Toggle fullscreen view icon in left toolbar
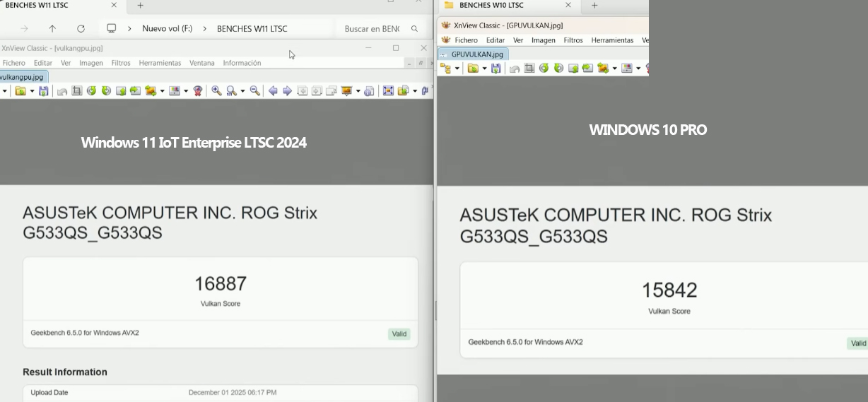Screen dimensions: 868x402 [388, 91]
